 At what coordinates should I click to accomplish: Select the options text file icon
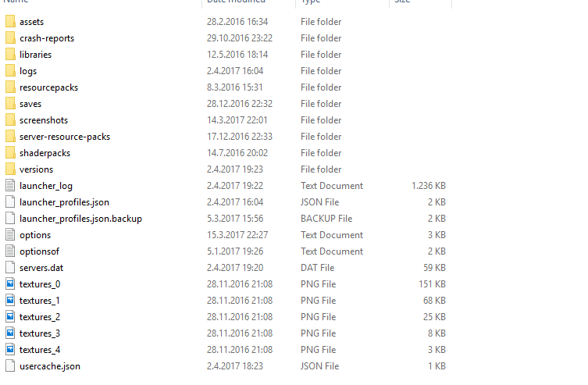(x=10, y=235)
